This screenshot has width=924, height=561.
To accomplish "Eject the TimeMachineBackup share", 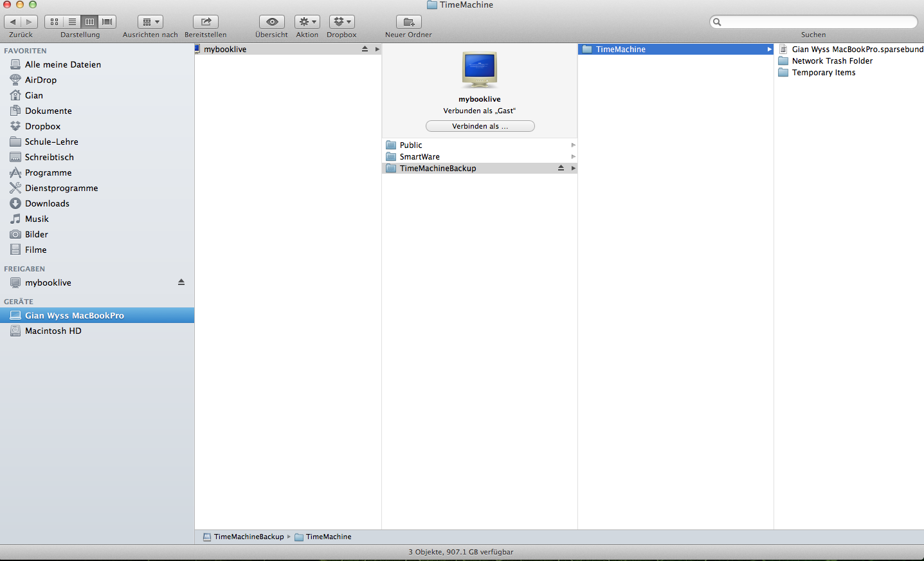I will pos(561,168).
